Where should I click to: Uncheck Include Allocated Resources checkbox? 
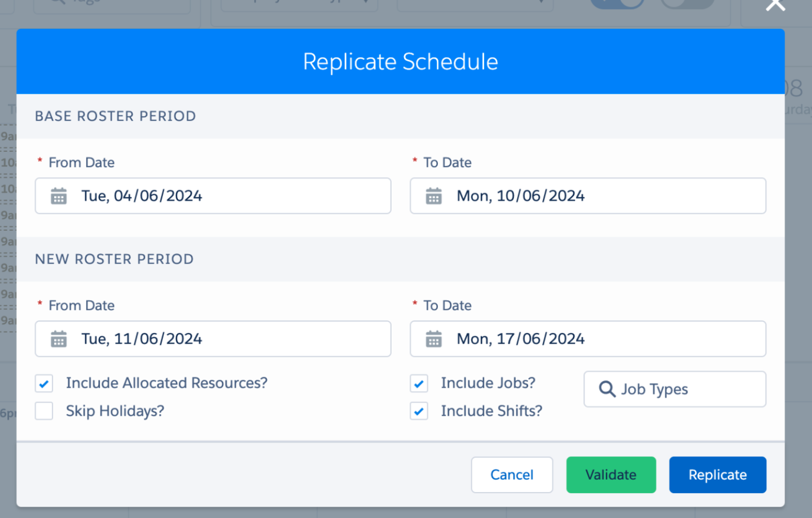click(x=44, y=383)
